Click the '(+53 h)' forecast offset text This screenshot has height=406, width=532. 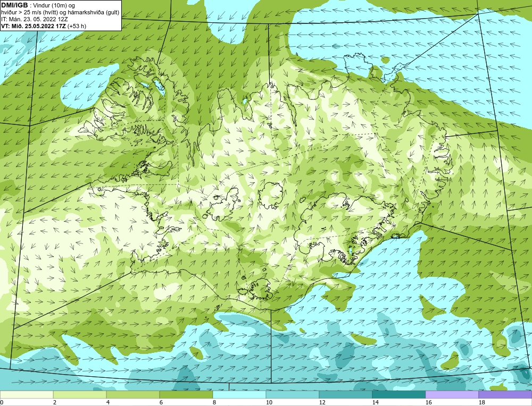[x=77, y=26]
